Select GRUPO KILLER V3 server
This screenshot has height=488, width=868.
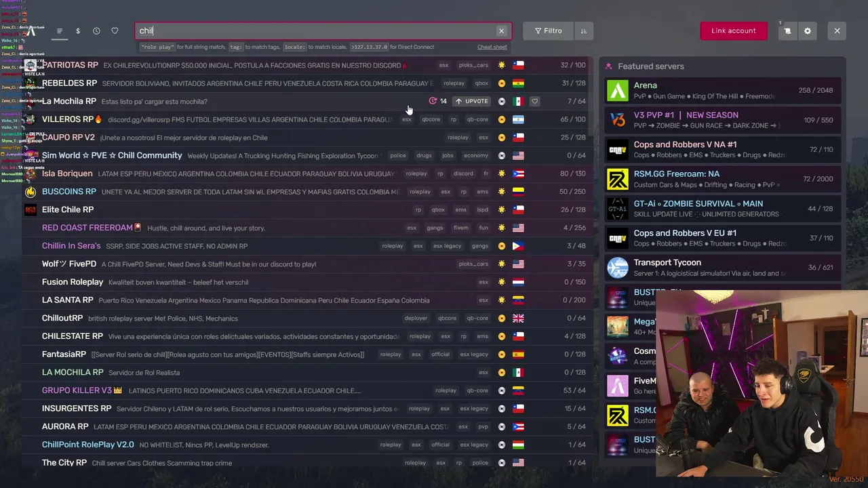point(307,390)
